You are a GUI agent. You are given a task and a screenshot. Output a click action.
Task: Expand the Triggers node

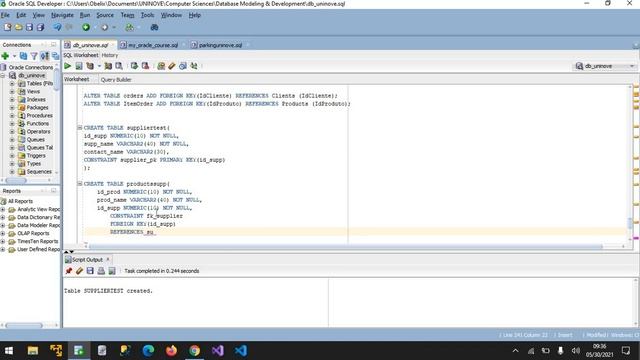pos(12,156)
